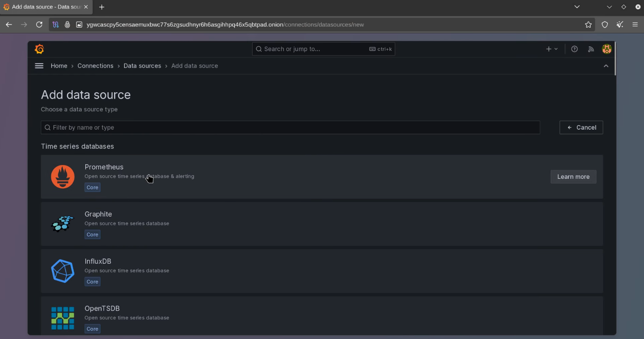
Task: Open the hamburger navigation menu
Action: coord(39,66)
